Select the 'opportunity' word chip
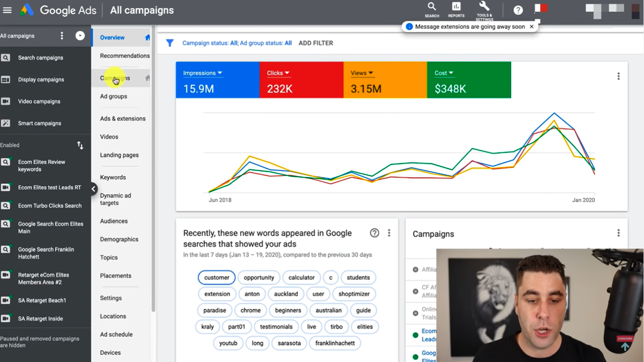The width and height of the screenshot is (644, 362). (x=259, y=278)
